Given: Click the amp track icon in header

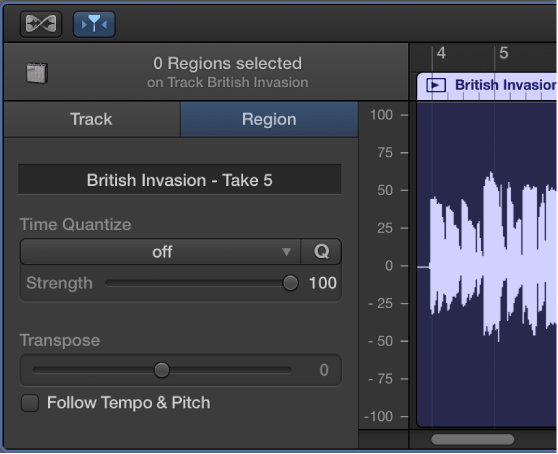Looking at the screenshot, I should 37,73.
